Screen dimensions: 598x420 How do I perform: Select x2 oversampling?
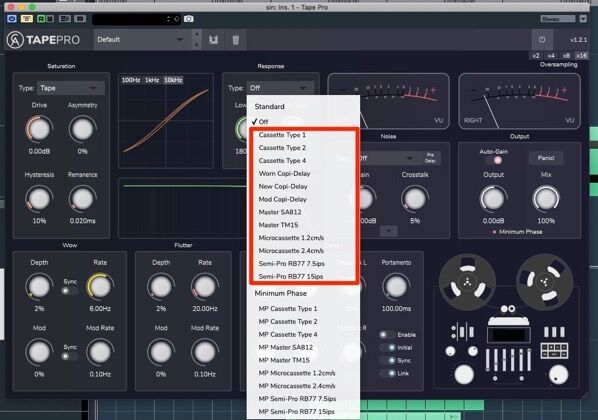pos(536,56)
